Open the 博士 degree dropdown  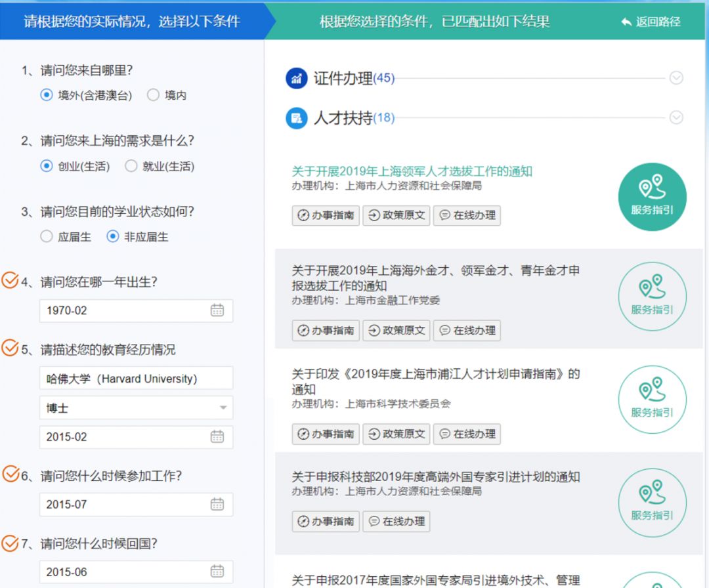click(136, 408)
